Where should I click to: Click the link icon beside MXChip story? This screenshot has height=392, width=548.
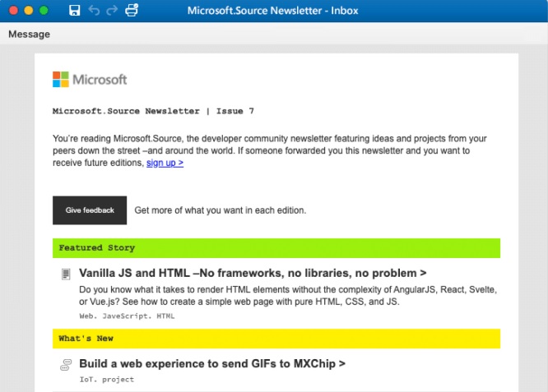coord(66,364)
